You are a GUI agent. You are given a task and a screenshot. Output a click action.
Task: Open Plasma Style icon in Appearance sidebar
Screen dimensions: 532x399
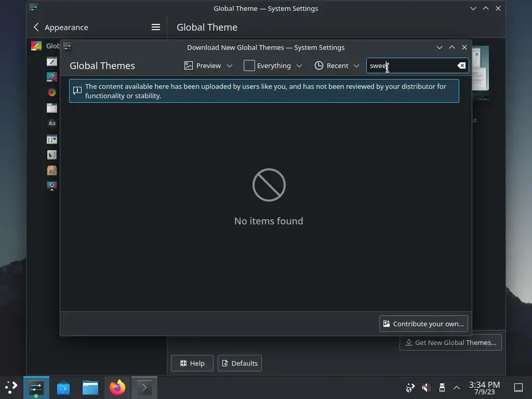point(51,77)
